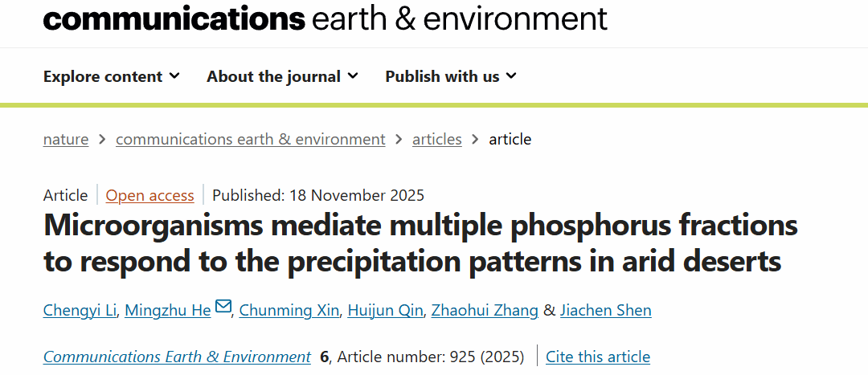Click Cite this article

[x=597, y=357]
